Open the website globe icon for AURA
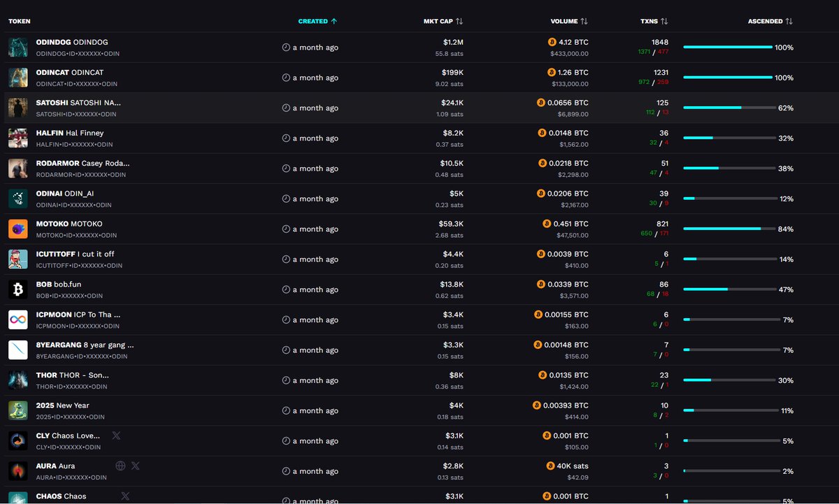 click(120, 466)
